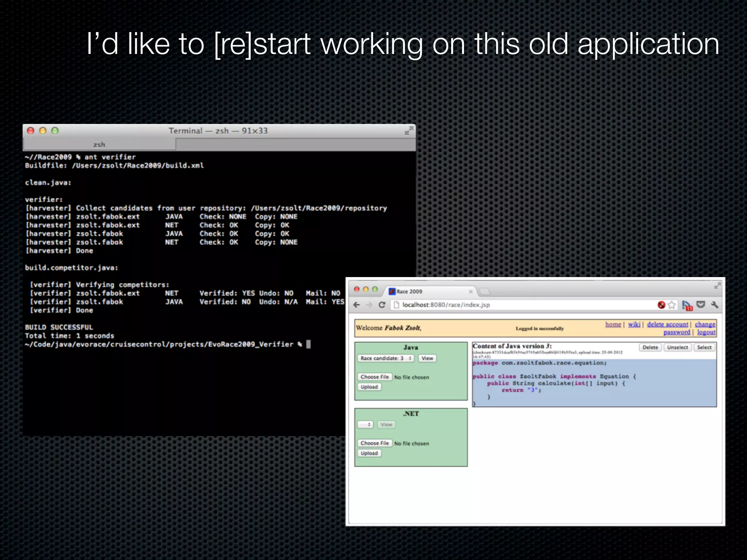747x560 pixels.
Task: Click 'Welcome Fabok Zsolt,' text
Action: coord(388,328)
